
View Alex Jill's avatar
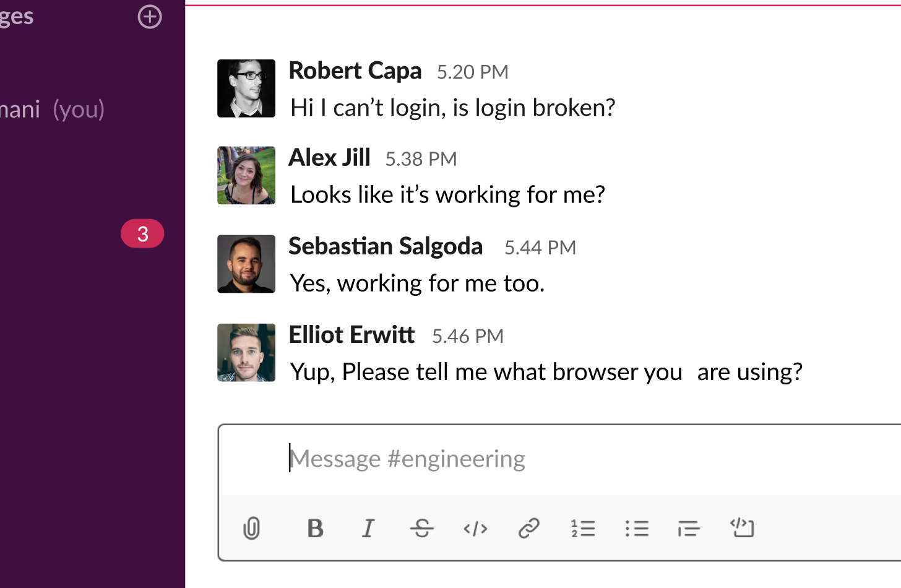coord(246,176)
